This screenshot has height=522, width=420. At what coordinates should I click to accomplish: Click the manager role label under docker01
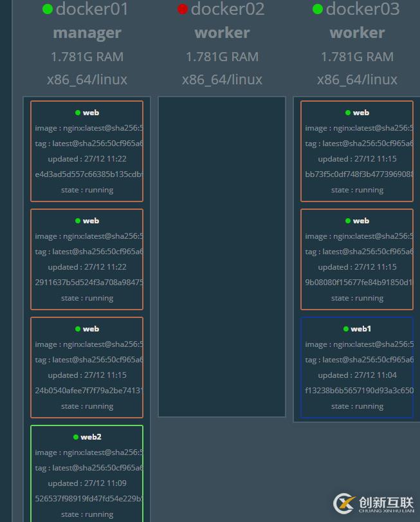(87, 33)
